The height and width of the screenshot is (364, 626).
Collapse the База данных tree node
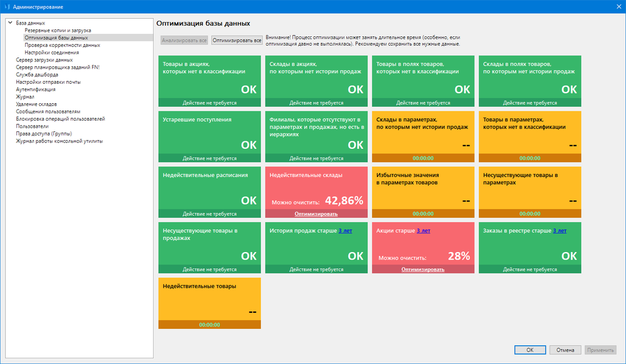[10, 23]
